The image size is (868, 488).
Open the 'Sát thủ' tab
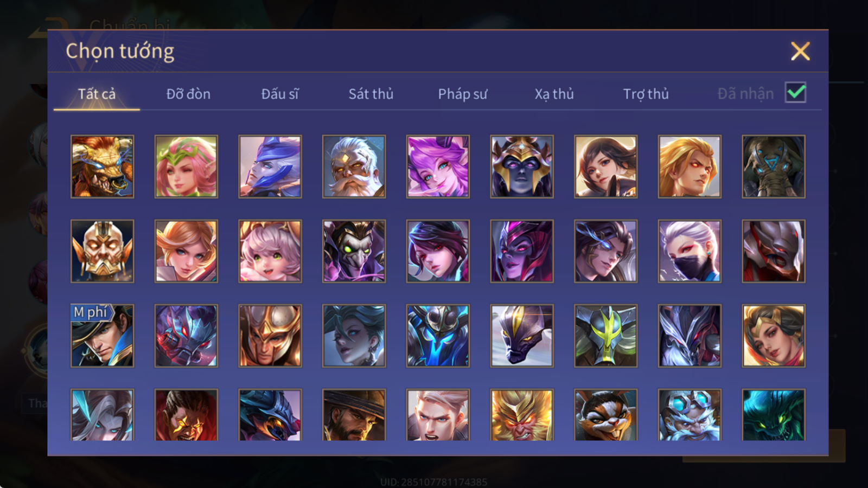pos(371,94)
